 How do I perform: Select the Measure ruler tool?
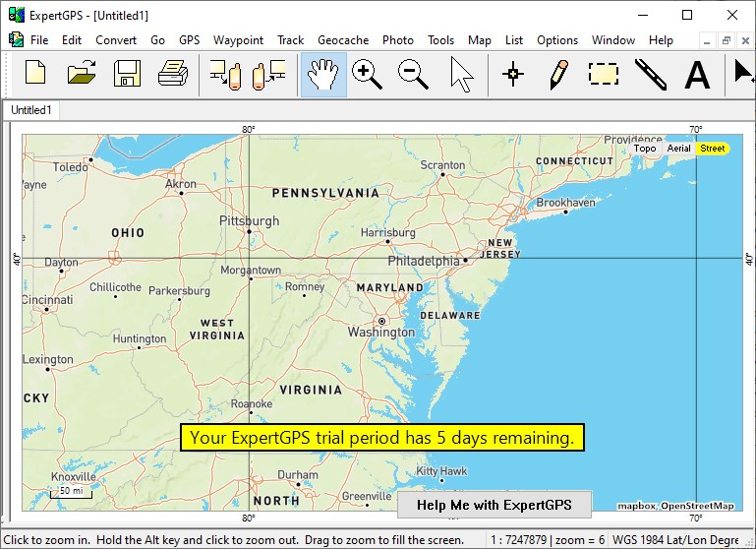[651, 75]
